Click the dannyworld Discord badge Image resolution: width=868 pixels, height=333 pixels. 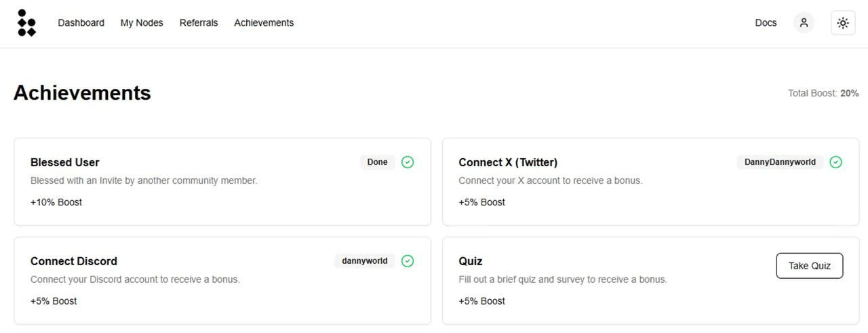pos(365,261)
